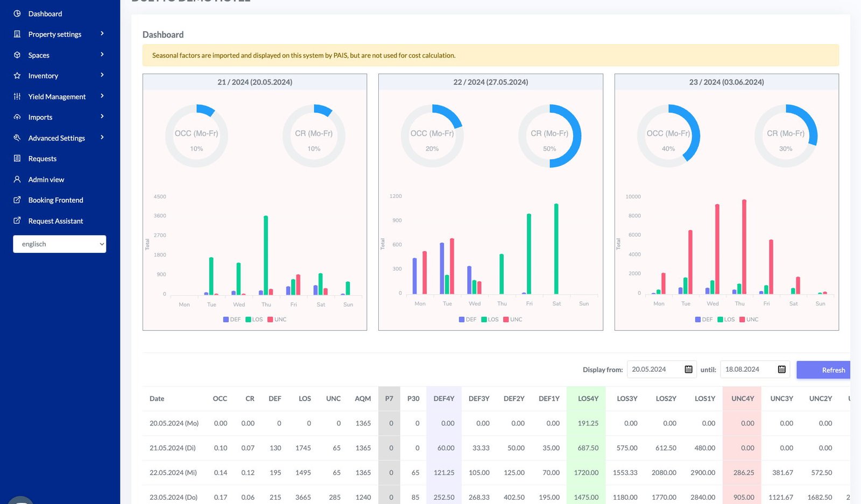Click the OCC column header
The height and width of the screenshot is (504, 861).
pos(220,399)
